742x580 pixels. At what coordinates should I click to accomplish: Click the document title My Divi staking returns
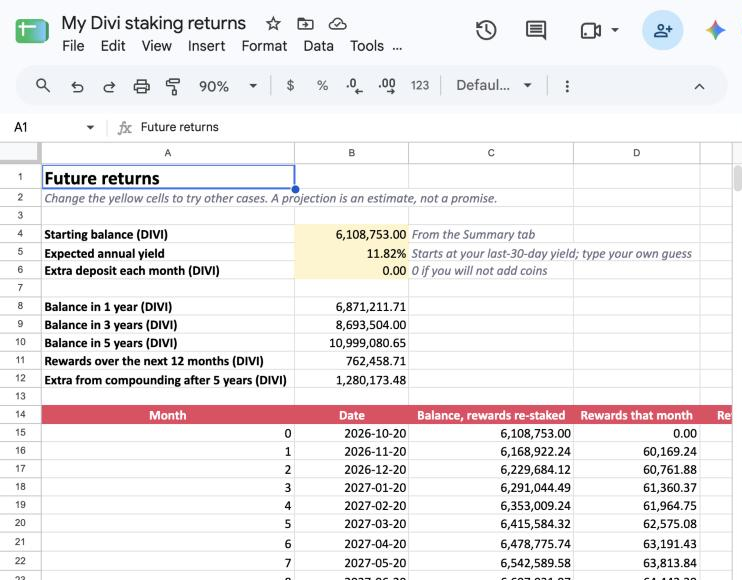point(154,23)
